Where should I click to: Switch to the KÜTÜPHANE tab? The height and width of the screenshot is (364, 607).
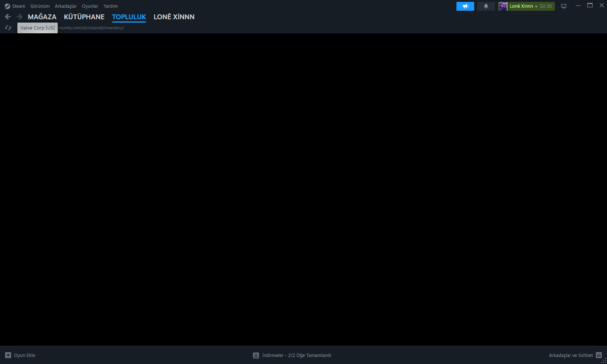pyautogui.click(x=84, y=17)
